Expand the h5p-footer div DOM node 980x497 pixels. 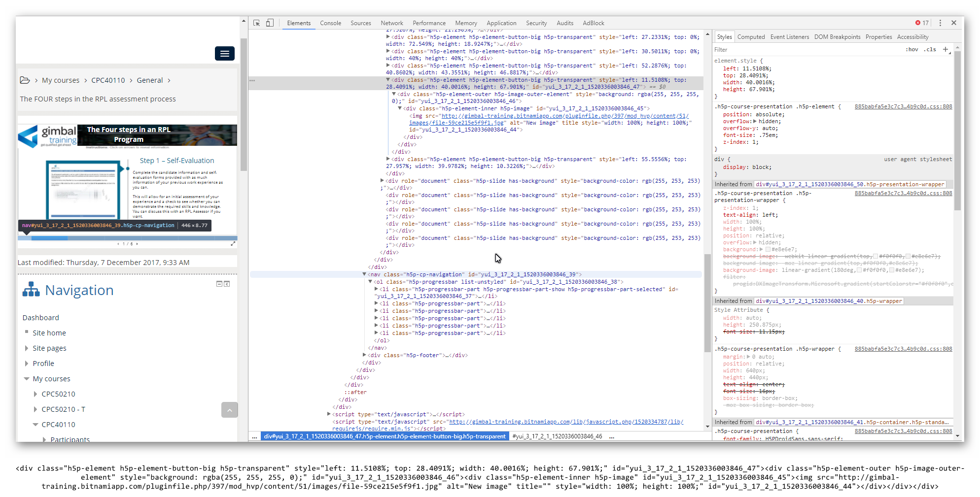(364, 355)
